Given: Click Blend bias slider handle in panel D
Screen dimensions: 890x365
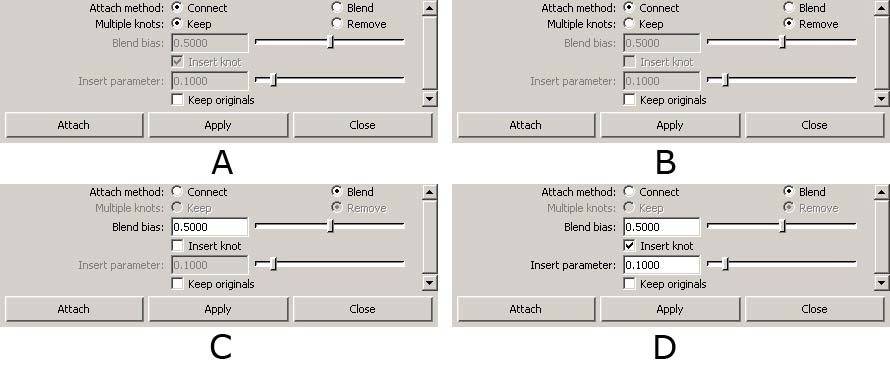Looking at the screenshot, I should (x=783, y=226).
